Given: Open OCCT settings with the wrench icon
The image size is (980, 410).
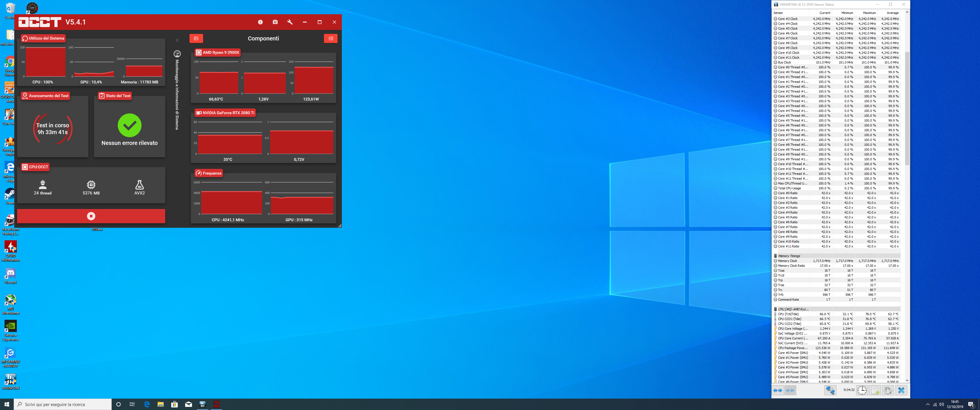Looking at the screenshot, I should (x=290, y=22).
